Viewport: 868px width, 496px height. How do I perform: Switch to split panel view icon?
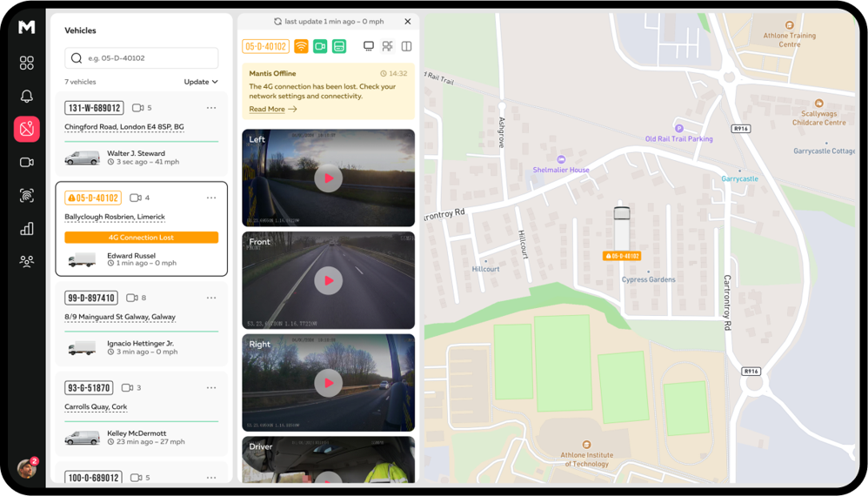[406, 46]
